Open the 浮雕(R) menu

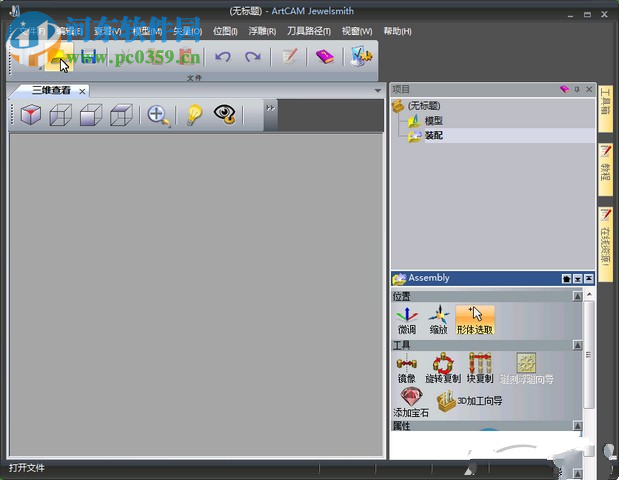(262, 31)
